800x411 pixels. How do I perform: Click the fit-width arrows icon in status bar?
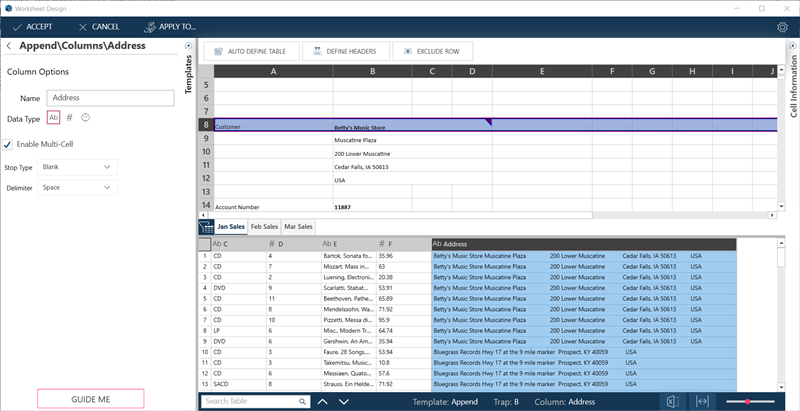[703, 401]
